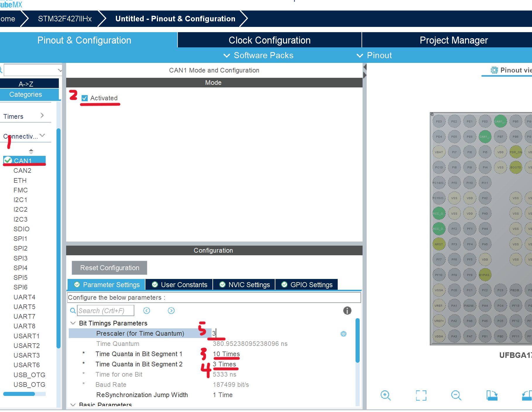
Task: Click the parameter list vertical scrollbar
Action: (357, 340)
